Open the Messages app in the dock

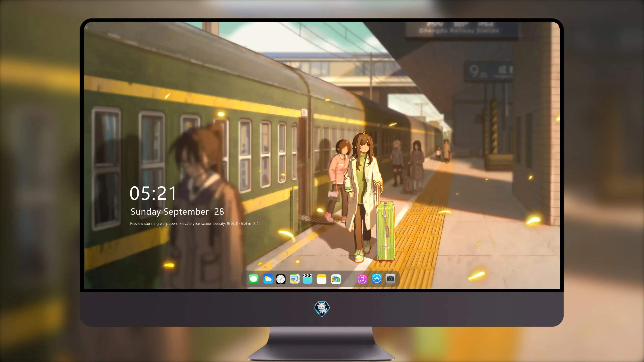pyautogui.click(x=254, y=279)
